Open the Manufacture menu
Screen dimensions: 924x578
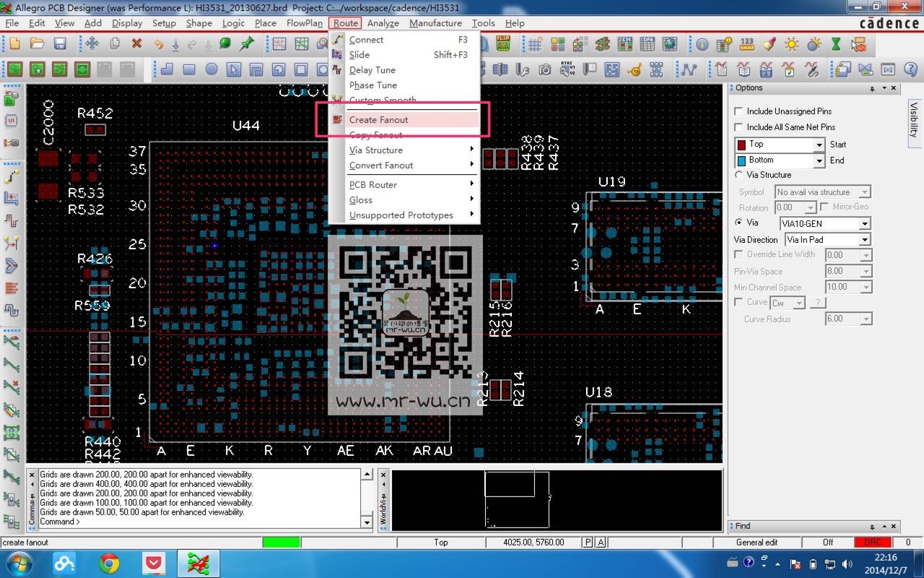coord(435,23)
